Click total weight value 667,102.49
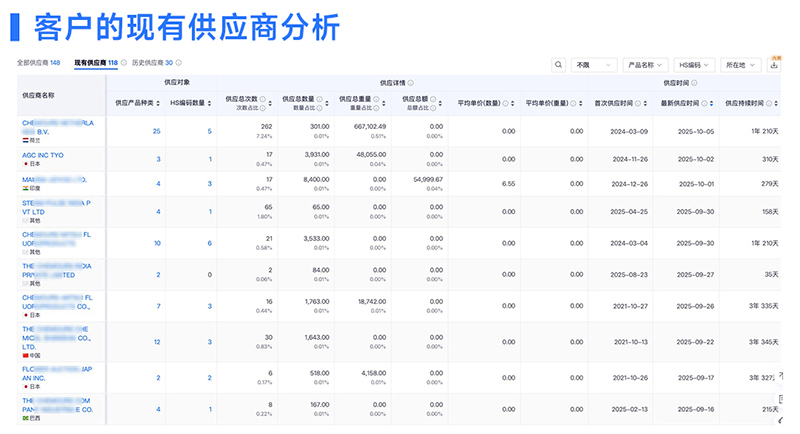 [370, 126]
